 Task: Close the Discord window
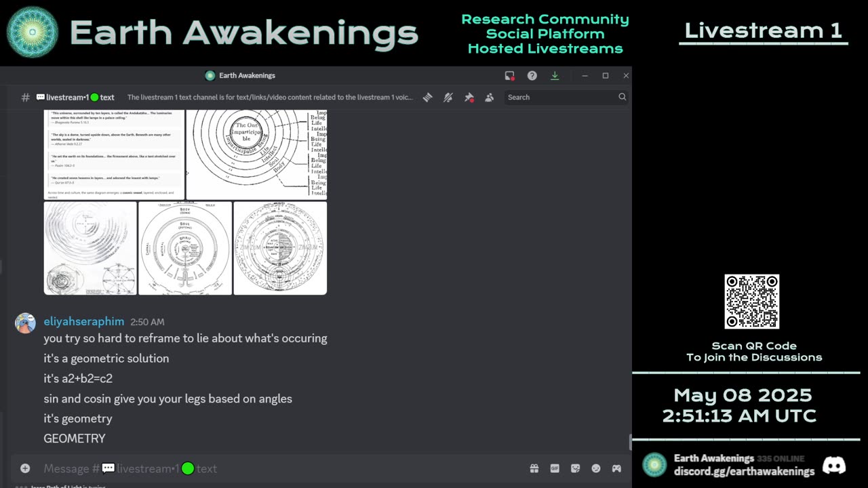pos(626,75)
